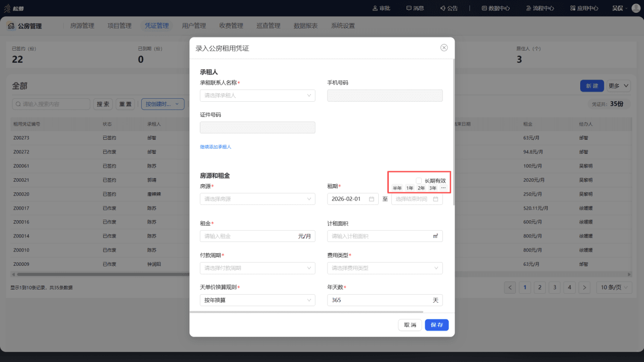The width and height of the screenshot is (644, 362).
Task: Click the 继续添加承租人 link
Action: click(216, 147)
